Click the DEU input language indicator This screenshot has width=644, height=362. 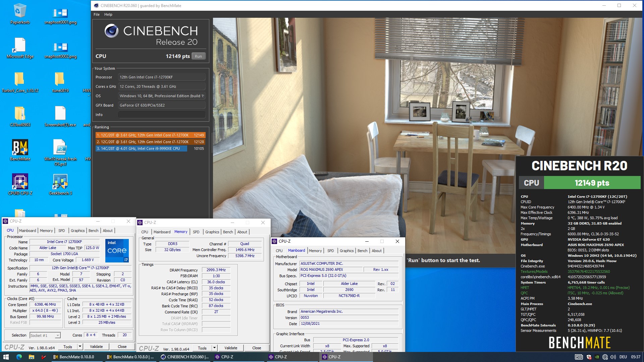point(623,357)
